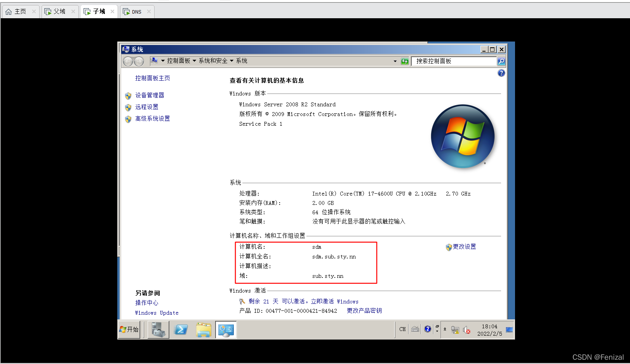The width and height of the screenshot is (630, 364).
Task: Click shield icon beside 高级系统设置
Action: pyautogui.click(x=128, y=119)
